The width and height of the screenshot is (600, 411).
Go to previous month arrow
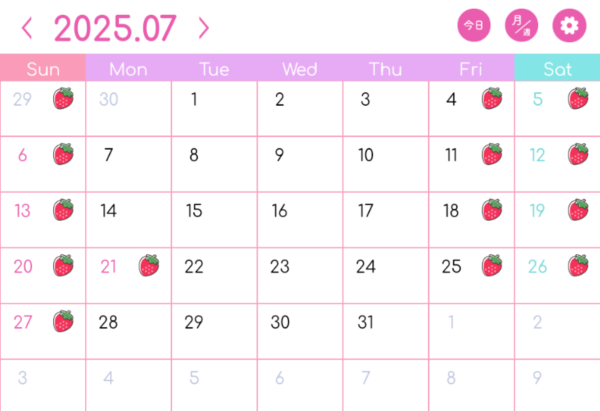click(27, 28)
